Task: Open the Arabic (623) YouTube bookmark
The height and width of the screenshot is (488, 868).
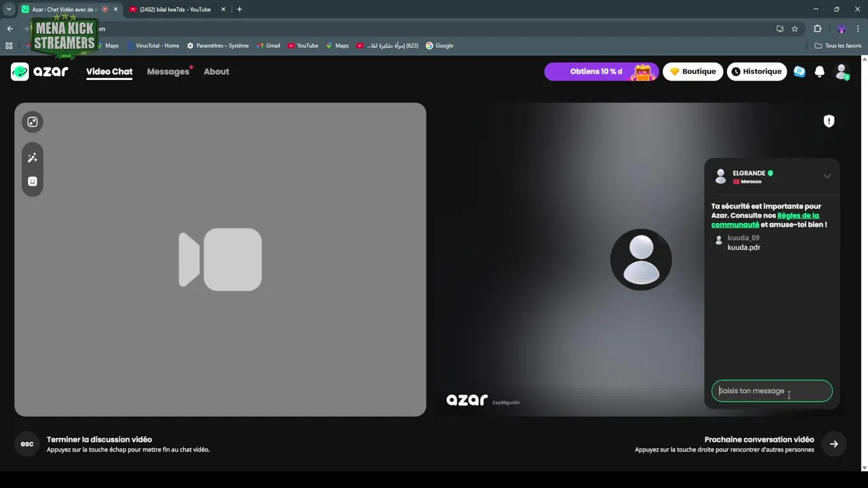Action: click(x=387, y=45)
